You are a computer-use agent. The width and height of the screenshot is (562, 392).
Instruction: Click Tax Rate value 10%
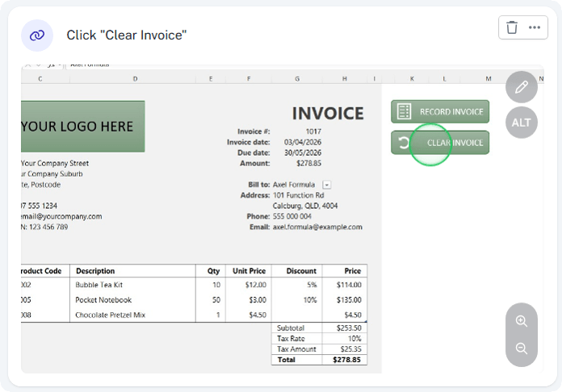tap(354, 339)
